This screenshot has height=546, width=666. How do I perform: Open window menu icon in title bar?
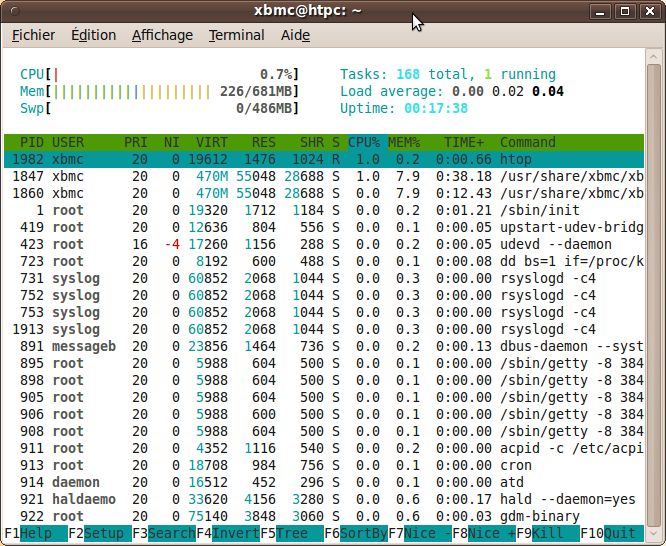(15, 11)
